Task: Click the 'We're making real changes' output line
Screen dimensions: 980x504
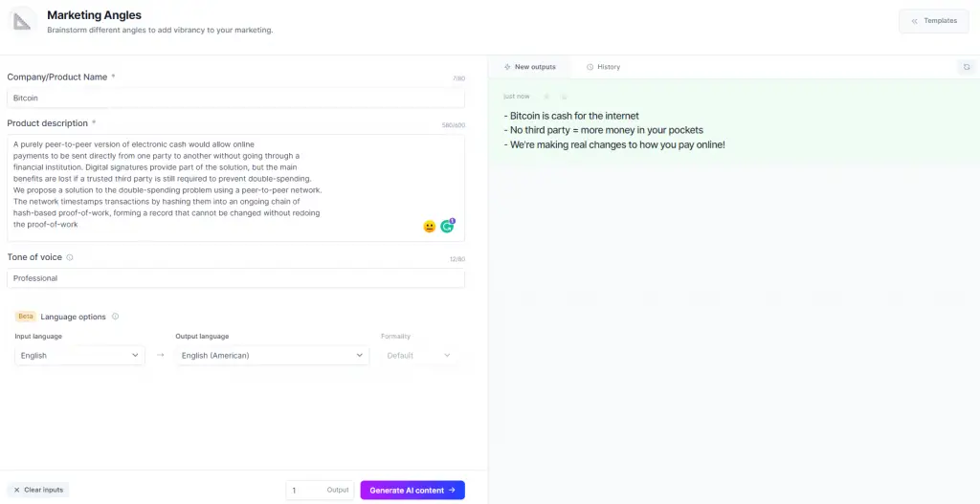Action: pos(614,144)
